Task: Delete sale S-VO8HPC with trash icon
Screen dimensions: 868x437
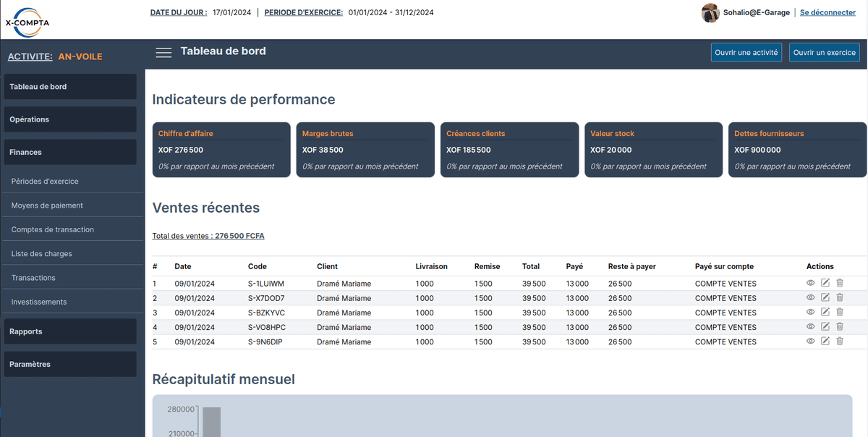Action: pos(840,326)
